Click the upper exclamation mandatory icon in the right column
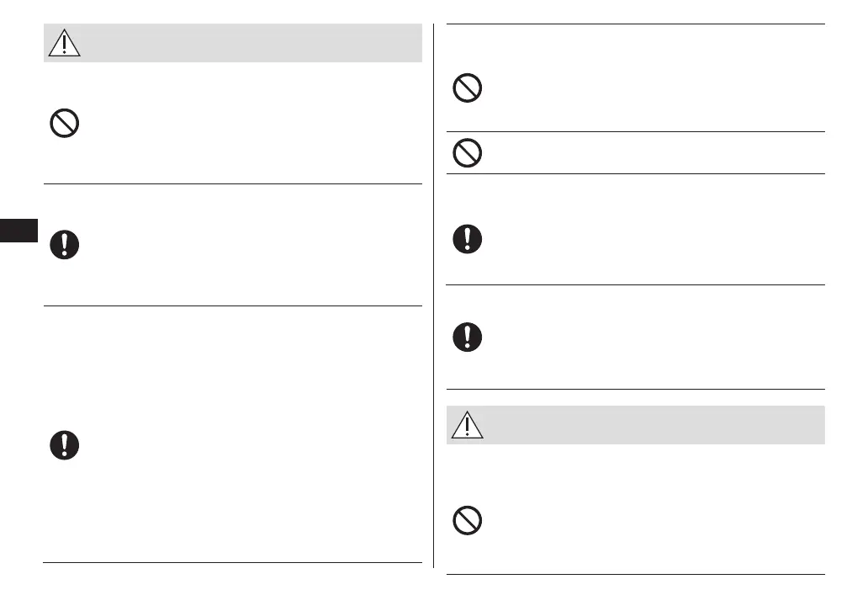 tap(468, 239)
